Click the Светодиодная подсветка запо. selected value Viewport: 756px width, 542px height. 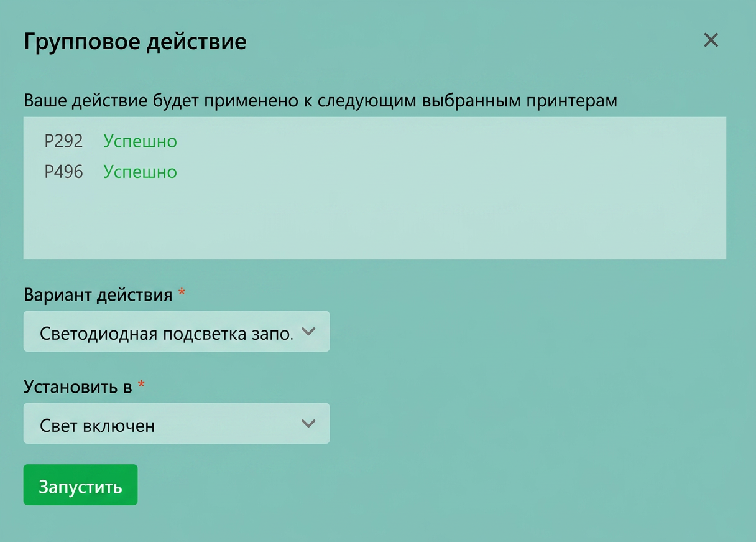click(166, 333)
